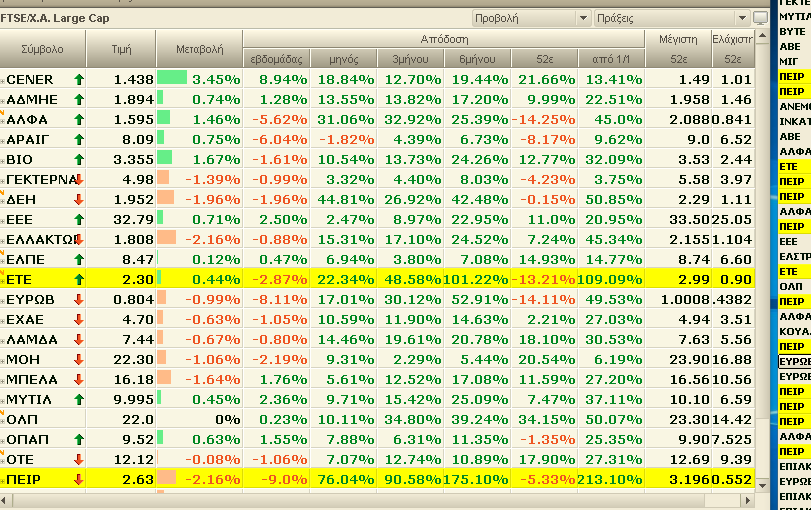Click the Απόδοση group header
This screenshot has height=510, width=811.
tap(444, 39)
